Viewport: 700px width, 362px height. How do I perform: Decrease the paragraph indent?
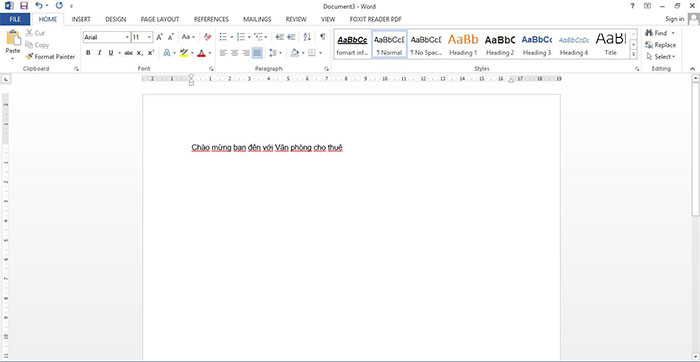[x=280, y=37]
